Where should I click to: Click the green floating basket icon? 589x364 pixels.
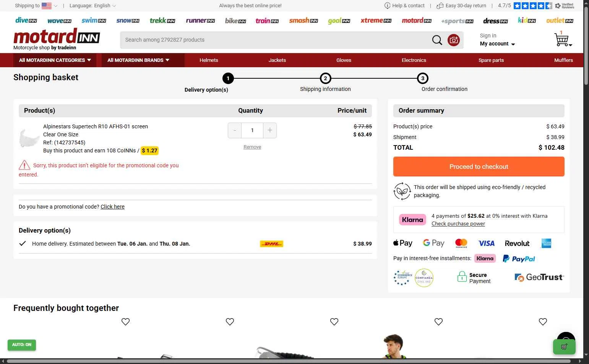pos(564,347)
